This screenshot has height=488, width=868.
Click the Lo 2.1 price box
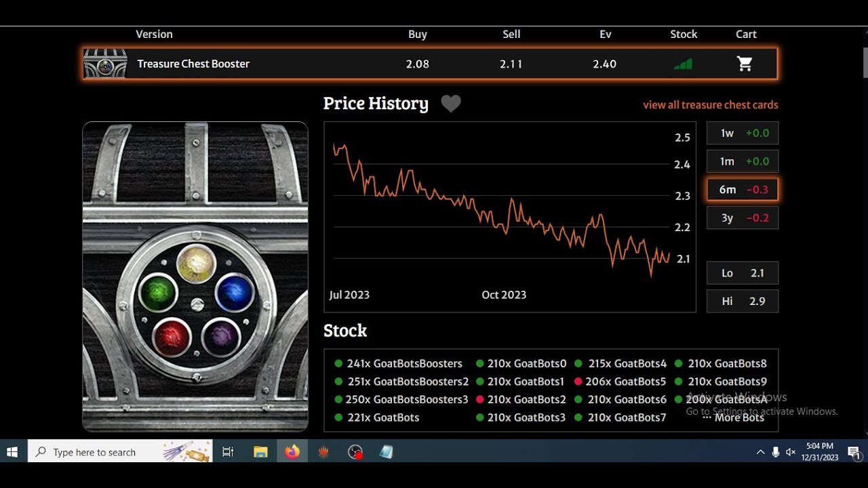click(743, 273)
